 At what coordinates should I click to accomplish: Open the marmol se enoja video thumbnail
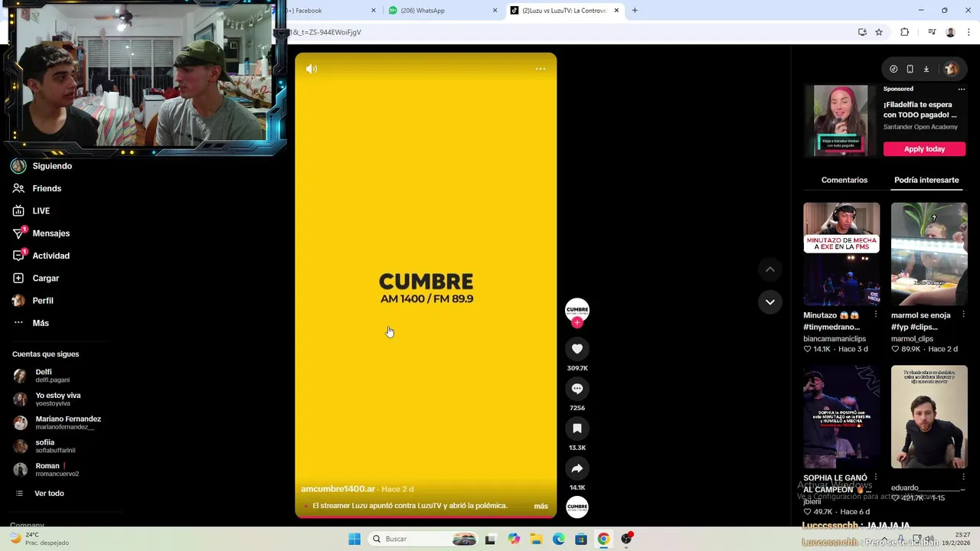click(929, 254)
